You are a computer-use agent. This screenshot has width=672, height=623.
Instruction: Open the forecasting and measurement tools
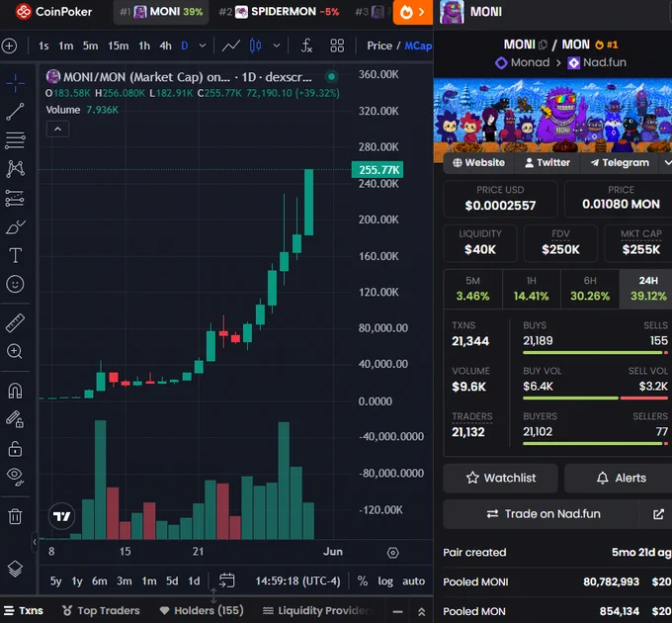click(16, 198)
